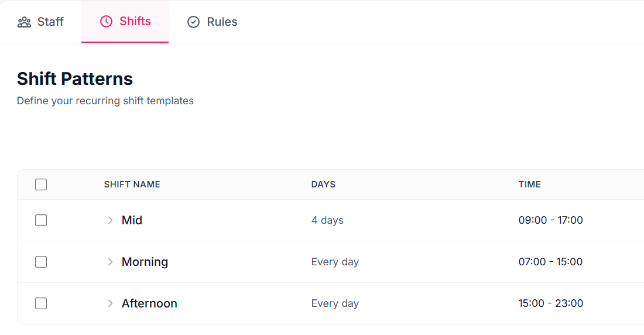Expand the Morning shift details

[110, 262]
